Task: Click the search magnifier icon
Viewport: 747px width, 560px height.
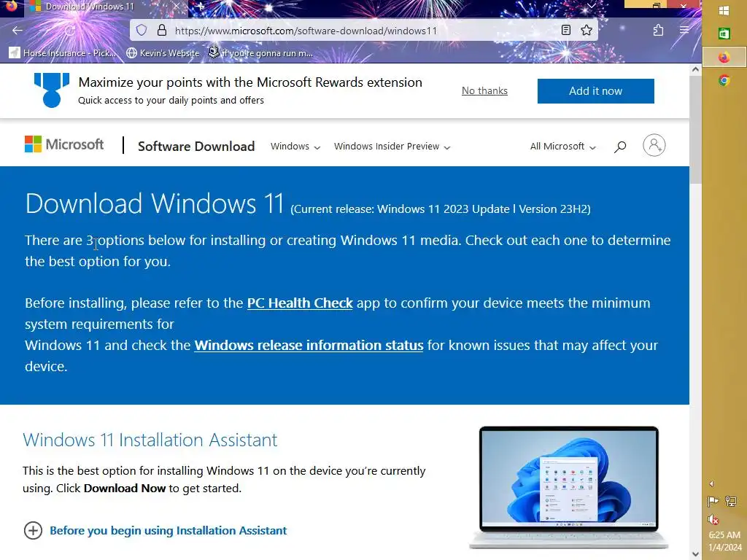Action: click(620, 147)
